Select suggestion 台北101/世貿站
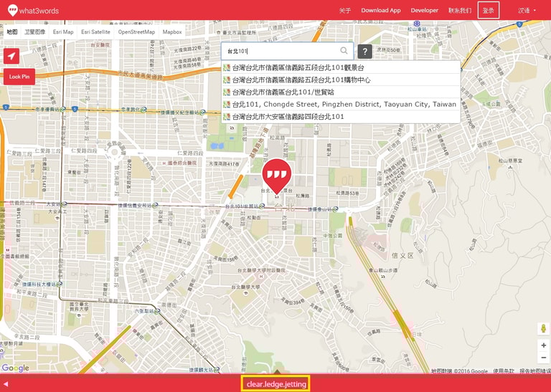Viewport: 551px width, 392px height. click(341, 92)
